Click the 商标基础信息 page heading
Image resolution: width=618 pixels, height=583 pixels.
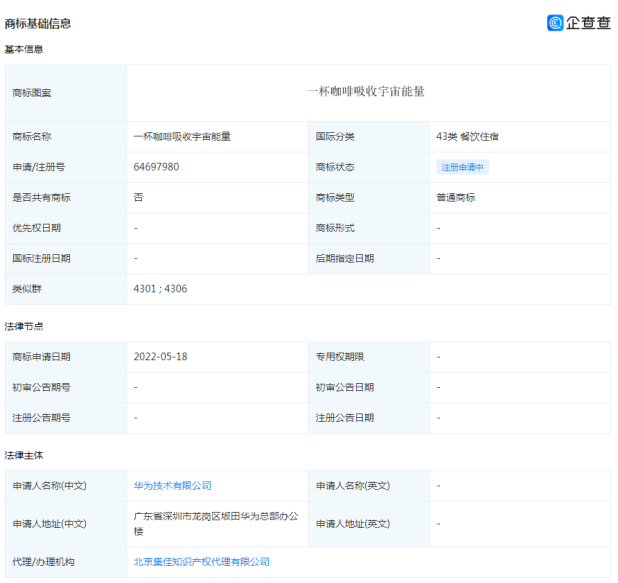[x=38, y=24]
